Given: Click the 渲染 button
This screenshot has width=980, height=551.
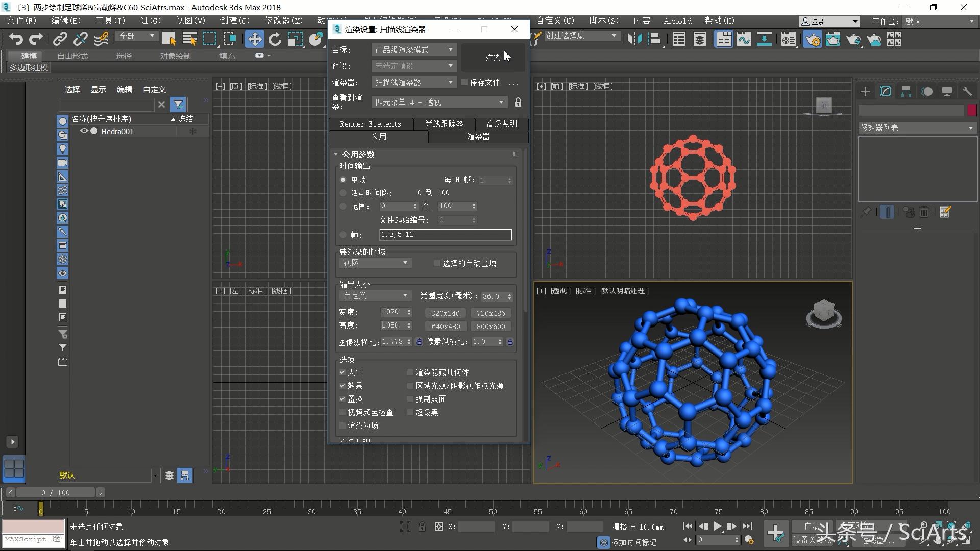Looking at the screenshot, I should pyautogui.click(x=493, y=58).
